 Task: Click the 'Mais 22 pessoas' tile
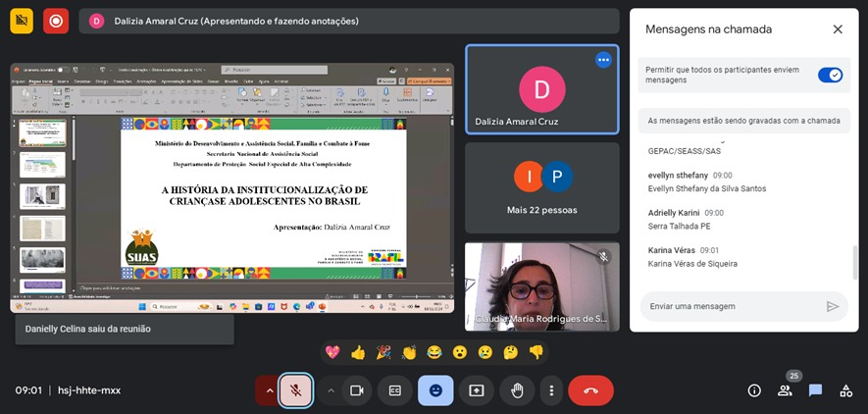pos(541,186)
